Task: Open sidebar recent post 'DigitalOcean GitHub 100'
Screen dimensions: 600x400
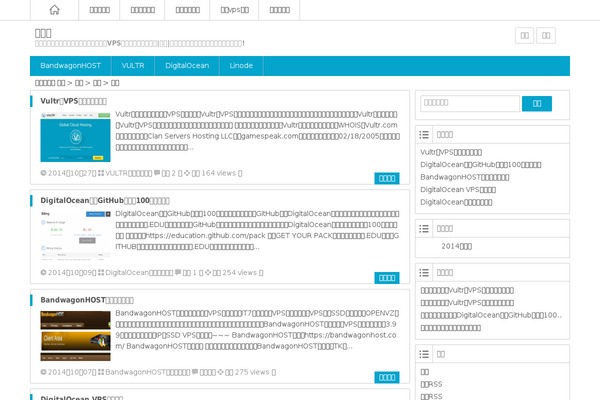Action: coord(481,165)
